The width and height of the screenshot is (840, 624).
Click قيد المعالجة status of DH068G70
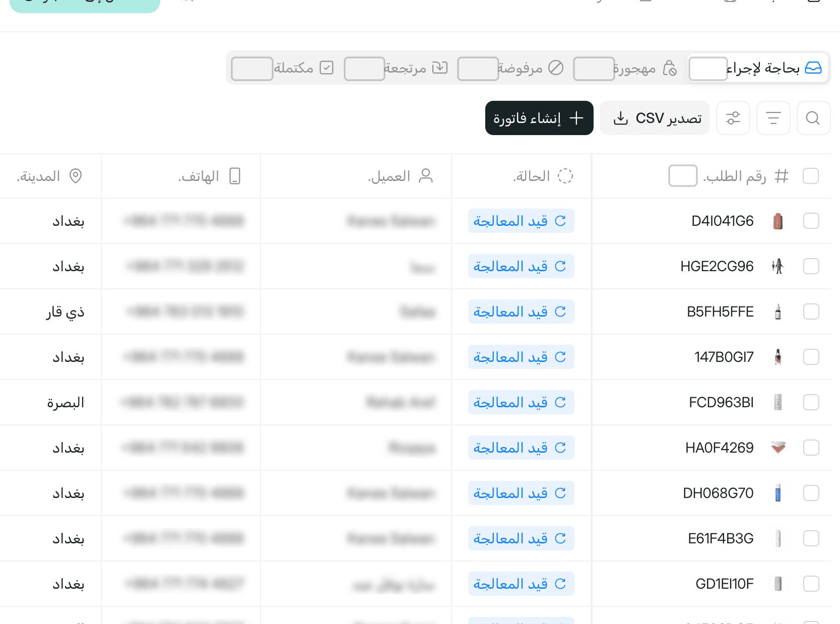pyautogui.click(x=521, y=493)
